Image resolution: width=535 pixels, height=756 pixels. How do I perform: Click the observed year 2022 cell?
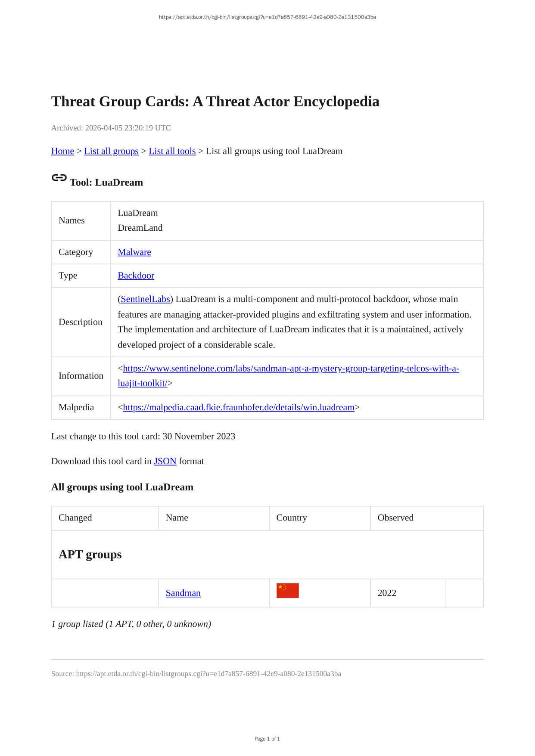(x=387, y=593)
